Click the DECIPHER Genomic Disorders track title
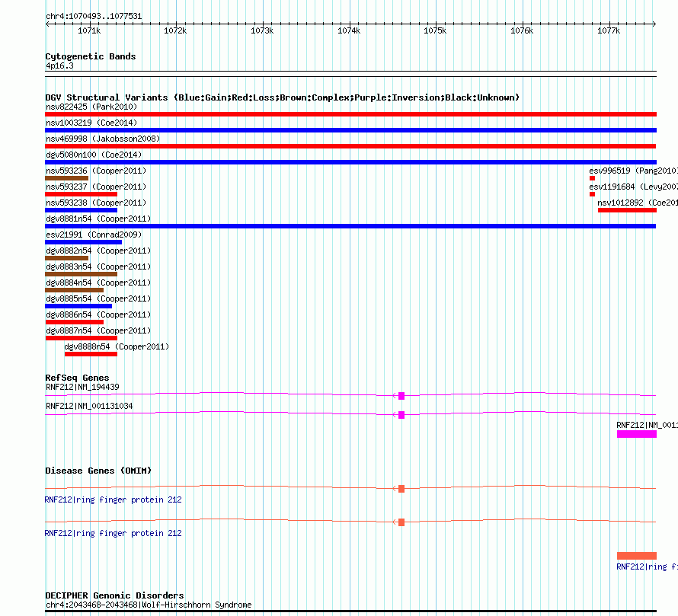The height and width of the screenshot is (616, 678). coord(114,595)
